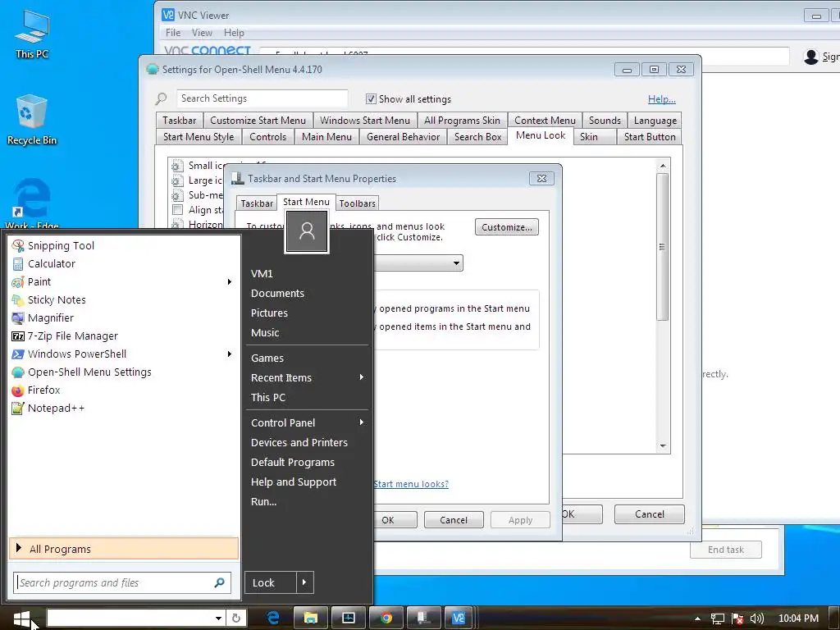The image size is (840, 630).
Task: Switch to the General Behavior tab
Action: click(403, 137)
